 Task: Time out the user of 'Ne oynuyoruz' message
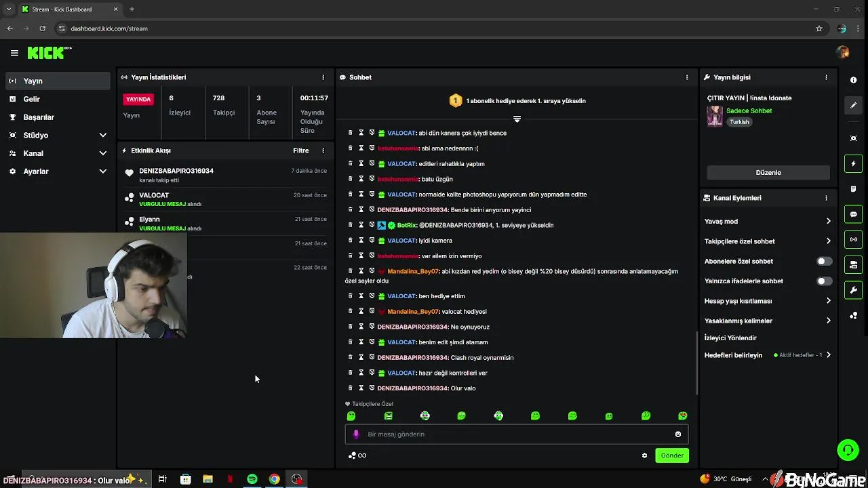point(361,327)
